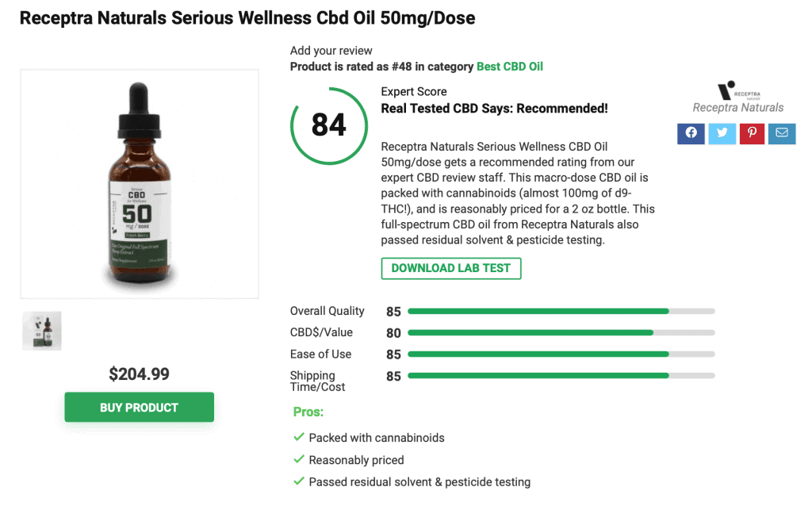The image size is (812, 506).
Task: Open the Best CBD Oil category link
Action: (509, 67)
